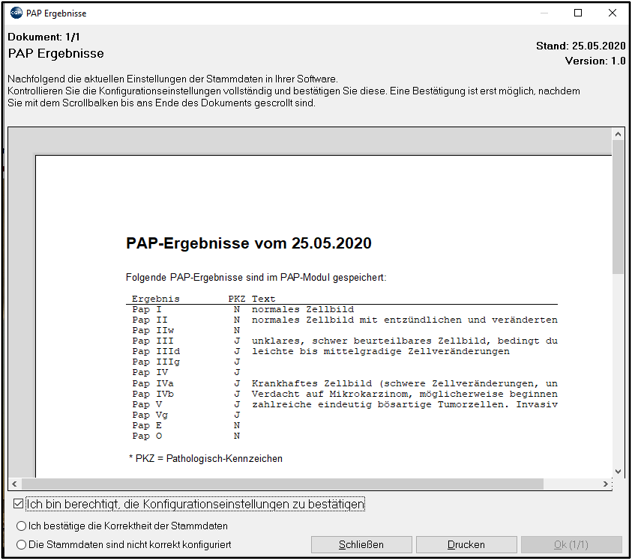Click the vertical scrollbar thumb
This screenshot has width=632, height=560.
(x=618, y=207)
